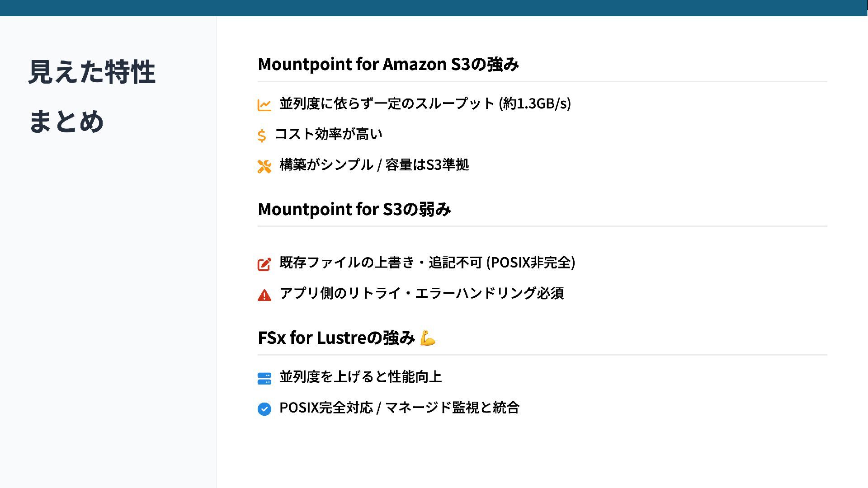Click the 'コスト効率が高い' bullet text

(329, 134)
